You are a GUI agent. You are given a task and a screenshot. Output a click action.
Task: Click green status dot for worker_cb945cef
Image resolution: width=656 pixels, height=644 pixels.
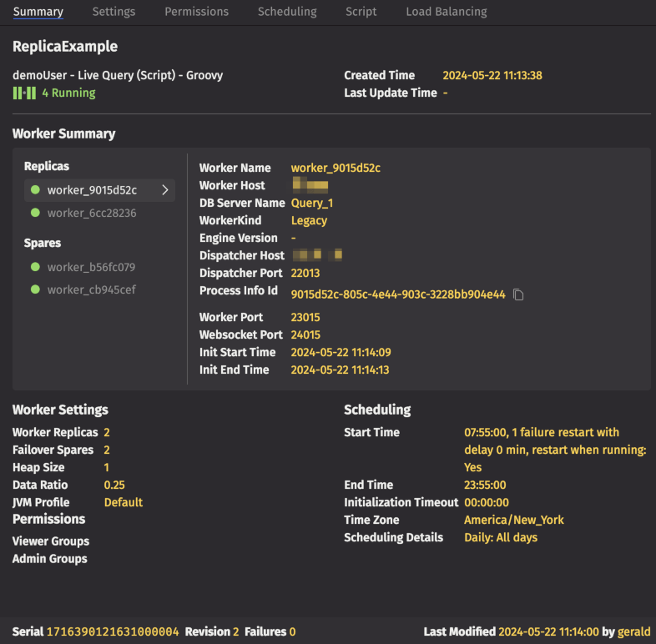[35, 289]
